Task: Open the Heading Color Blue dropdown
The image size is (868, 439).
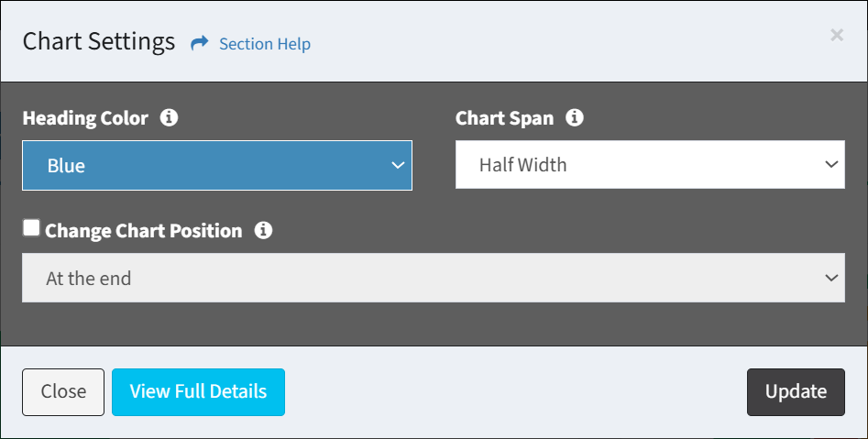Action: pyautogui.click(x=217, y=165)
